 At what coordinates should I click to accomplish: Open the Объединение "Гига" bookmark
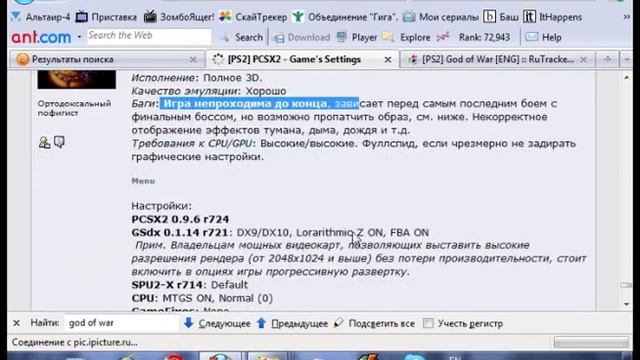345,17
